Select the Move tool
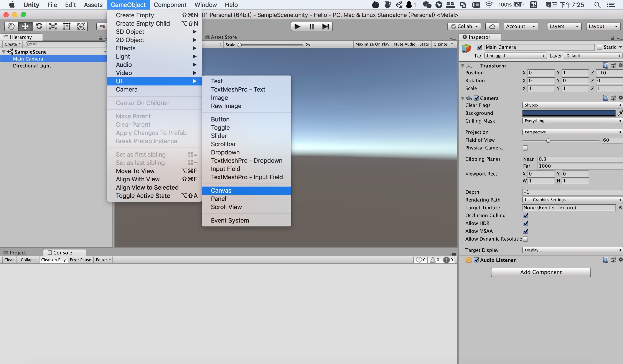Viewport: 623px width, 364px height. [25, 26]
